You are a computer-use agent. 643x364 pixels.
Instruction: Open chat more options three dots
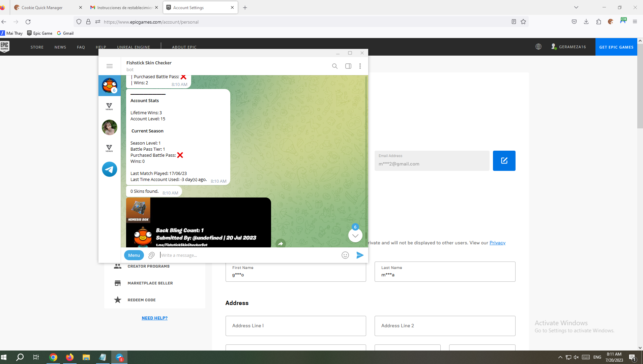[x=360, y=66]
